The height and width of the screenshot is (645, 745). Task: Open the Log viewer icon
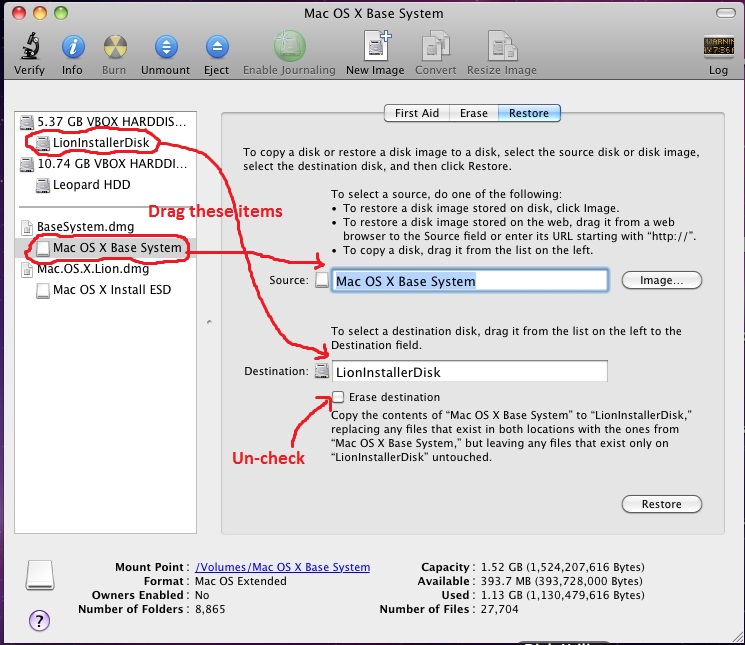point(718,47)
